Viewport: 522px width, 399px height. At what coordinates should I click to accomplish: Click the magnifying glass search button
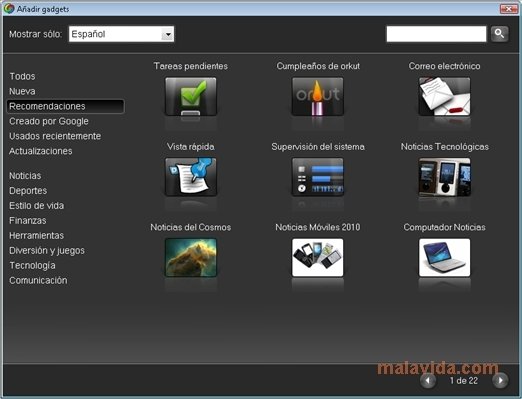click(499, 34)
